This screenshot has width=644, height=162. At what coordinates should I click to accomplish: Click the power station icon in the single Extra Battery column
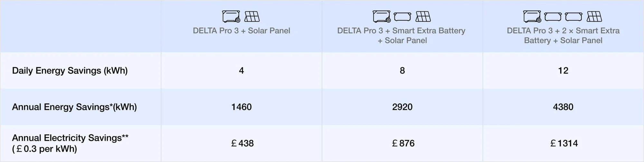[382, 16]
